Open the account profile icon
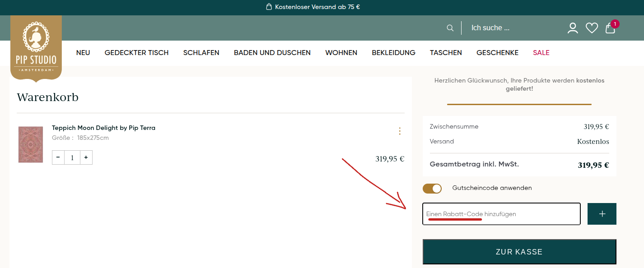This screenshot has height=268, width=644. pos(573,28)
